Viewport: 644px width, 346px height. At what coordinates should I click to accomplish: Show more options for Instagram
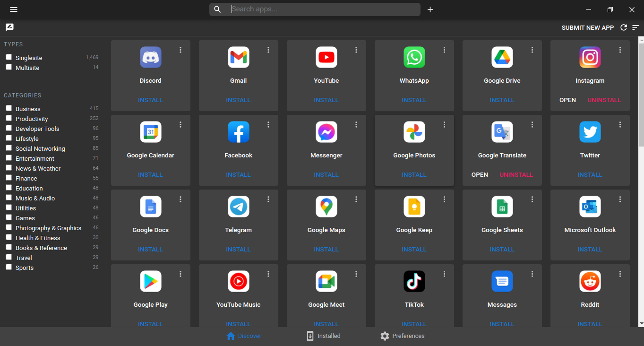620,50
